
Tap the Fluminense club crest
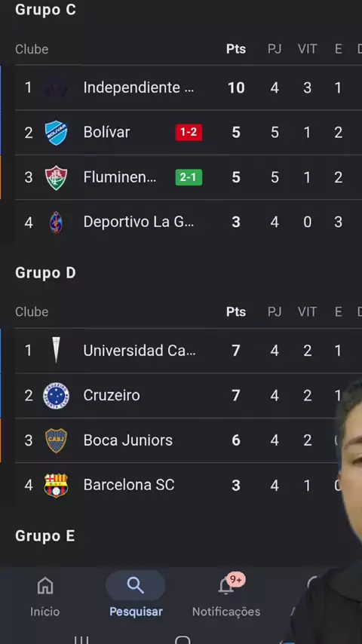(x=56, y=177)
